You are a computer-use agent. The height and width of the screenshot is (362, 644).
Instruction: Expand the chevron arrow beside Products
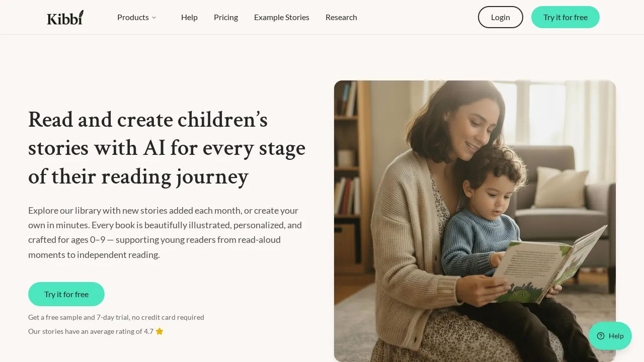coord(154,18)
